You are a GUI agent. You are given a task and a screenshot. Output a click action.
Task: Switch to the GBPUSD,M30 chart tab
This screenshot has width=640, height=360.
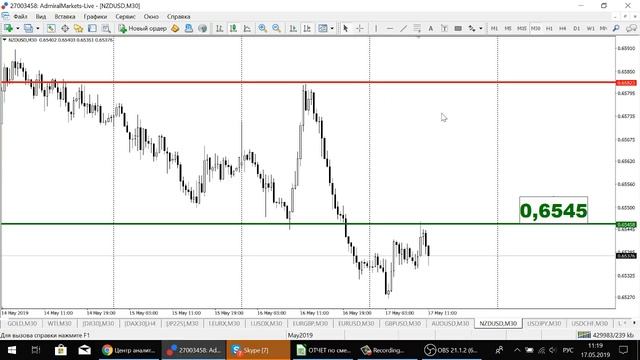pyautogui.click(x=402, y=323)
